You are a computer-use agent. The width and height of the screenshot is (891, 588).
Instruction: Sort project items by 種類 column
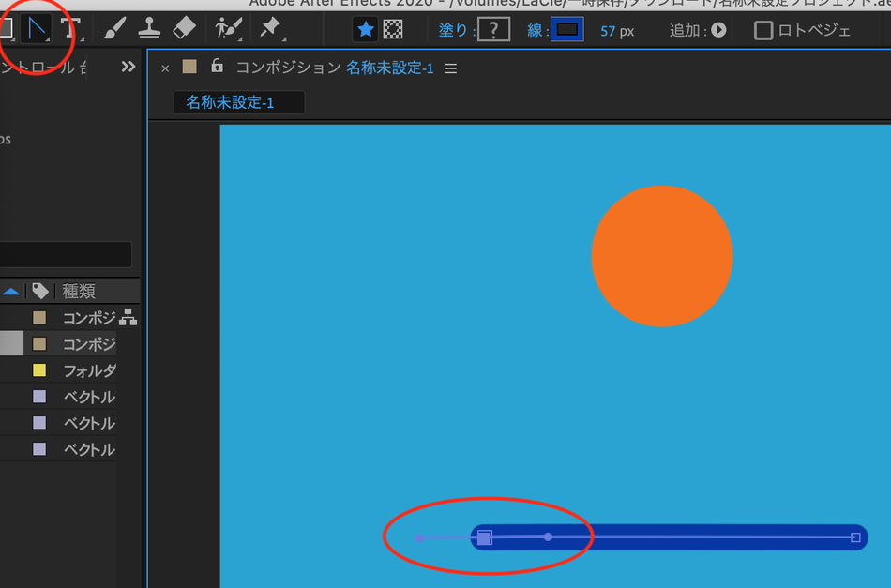tap(79, 292)
